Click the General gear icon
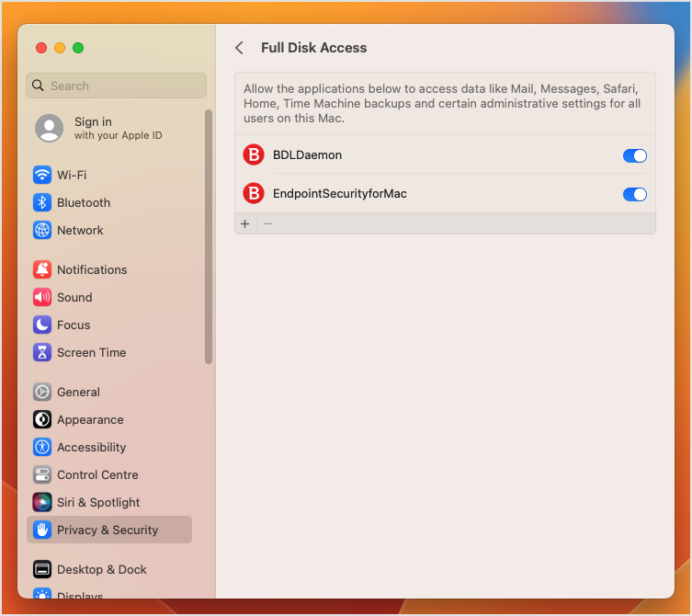 pos(42,392)
